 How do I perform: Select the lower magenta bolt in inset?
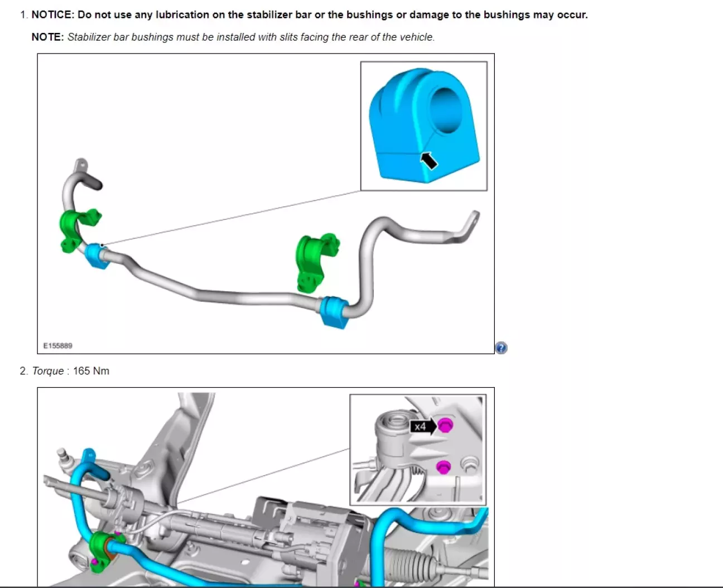click(x=443, y=466)
